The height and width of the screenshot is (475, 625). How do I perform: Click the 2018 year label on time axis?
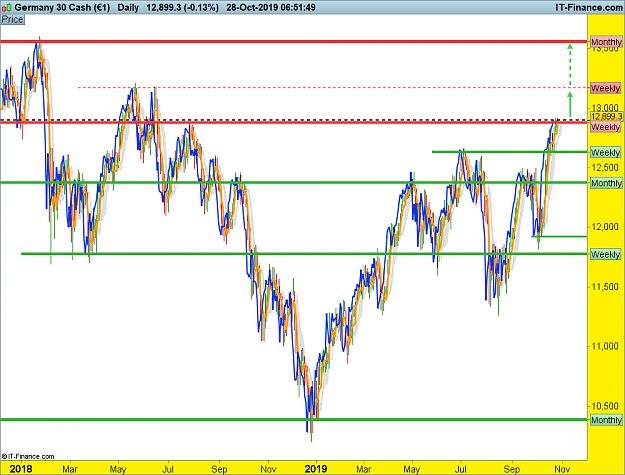click(21, 469)
